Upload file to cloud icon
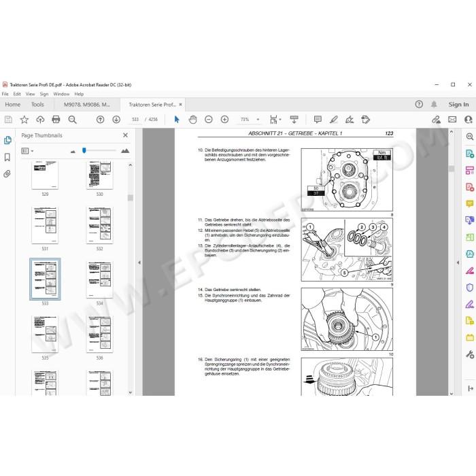 coord(40,120)
